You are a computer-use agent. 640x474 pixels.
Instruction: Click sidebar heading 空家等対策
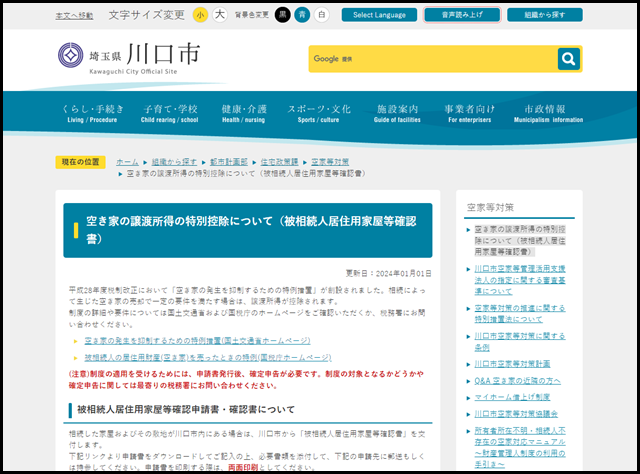490,207
